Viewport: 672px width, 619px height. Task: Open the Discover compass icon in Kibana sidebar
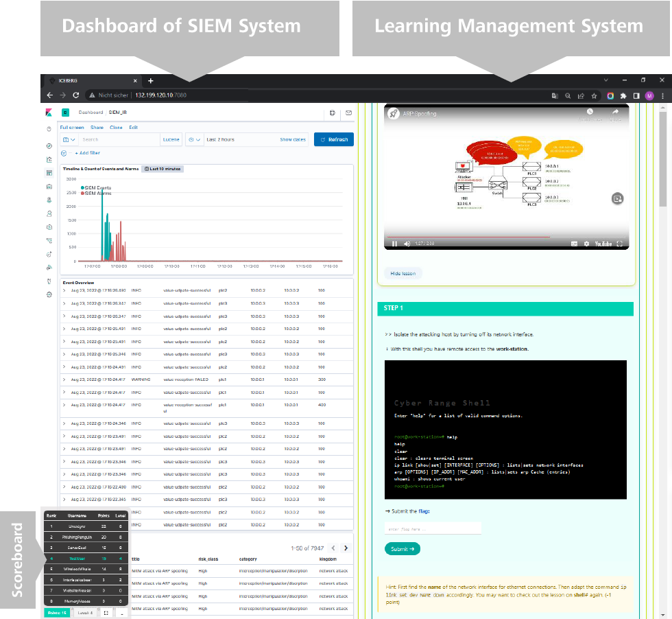tap(49, 146)
